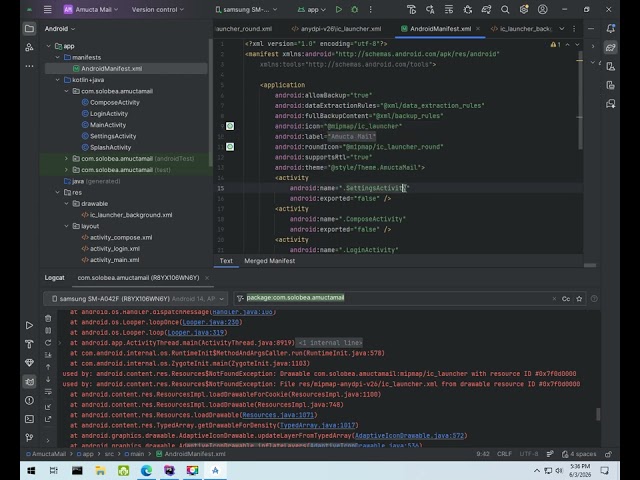Toggle soft-wrap icon in Logcat toolbar
Image resolution: width=640 pixels, height=480 pixels.
[x=48, y=392]
